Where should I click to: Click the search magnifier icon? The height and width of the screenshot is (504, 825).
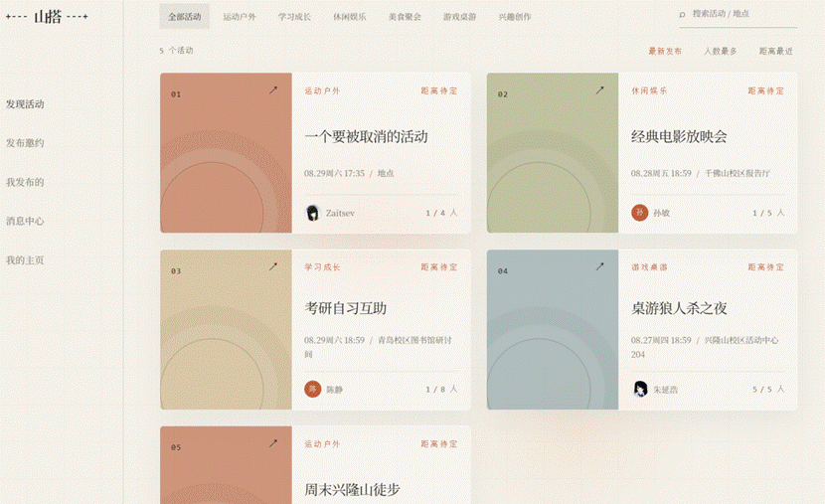pos(682,15)
